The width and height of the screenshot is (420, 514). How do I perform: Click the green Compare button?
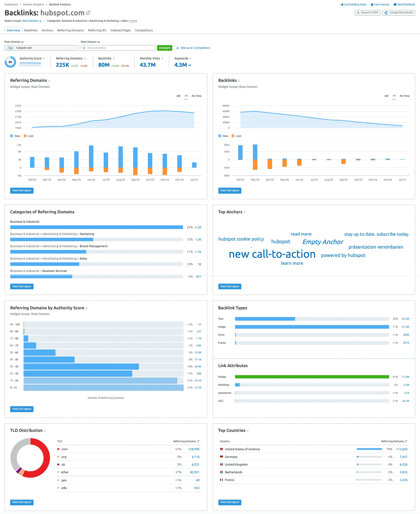point(165,48)
